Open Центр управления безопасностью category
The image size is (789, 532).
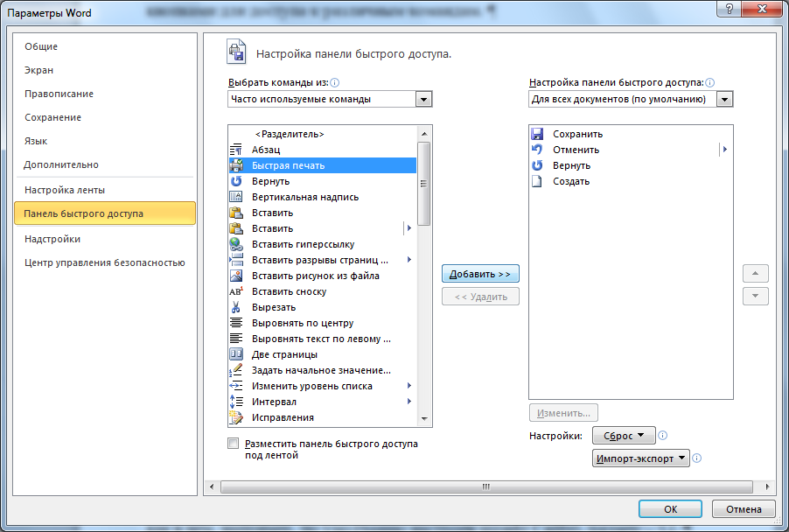105,262
